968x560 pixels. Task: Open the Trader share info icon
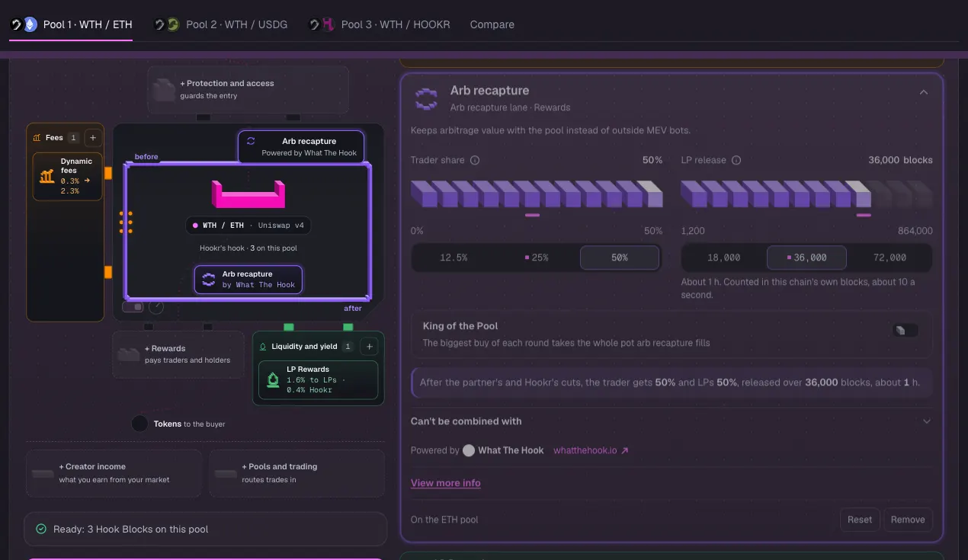pos(475,160)
